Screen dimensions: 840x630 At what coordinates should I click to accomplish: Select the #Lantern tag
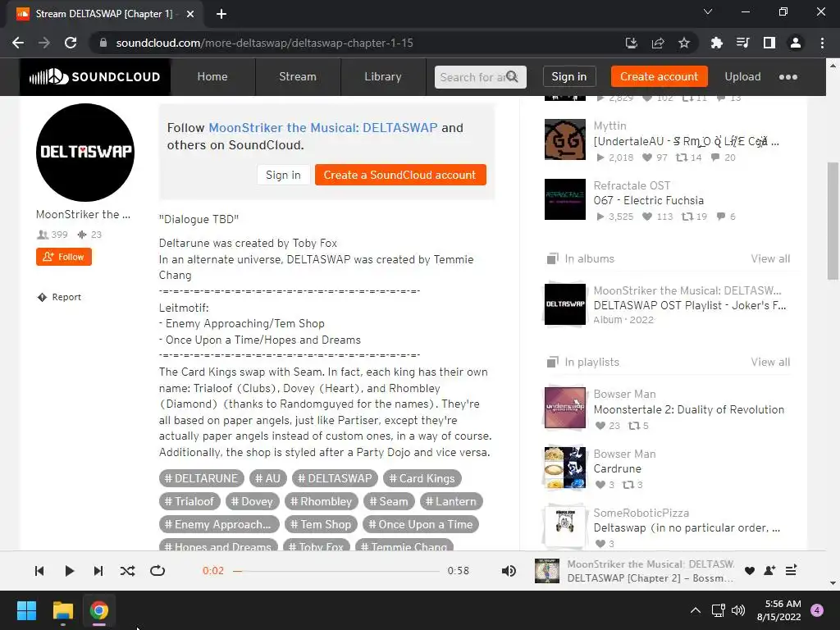[450, 501]
